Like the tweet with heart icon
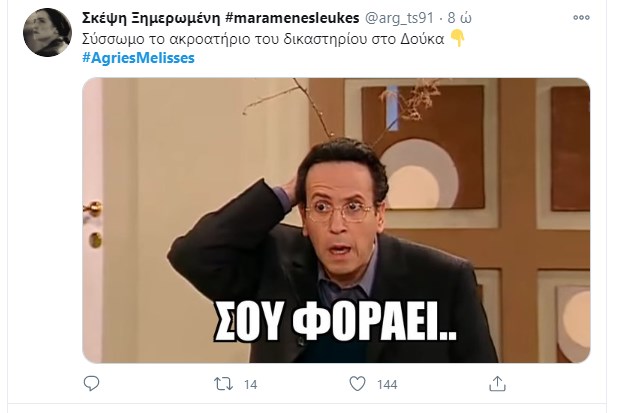Viewport: 623px width, 413px height. coord(357,384)
